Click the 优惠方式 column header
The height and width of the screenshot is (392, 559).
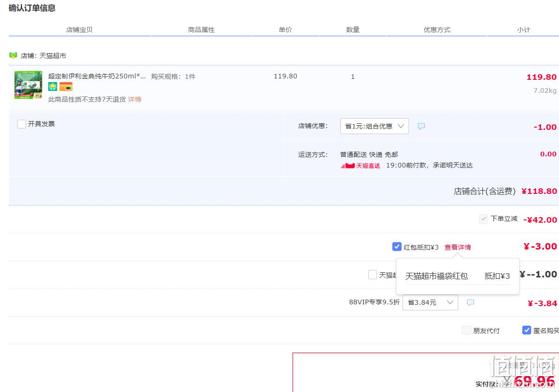coord(437,30)
